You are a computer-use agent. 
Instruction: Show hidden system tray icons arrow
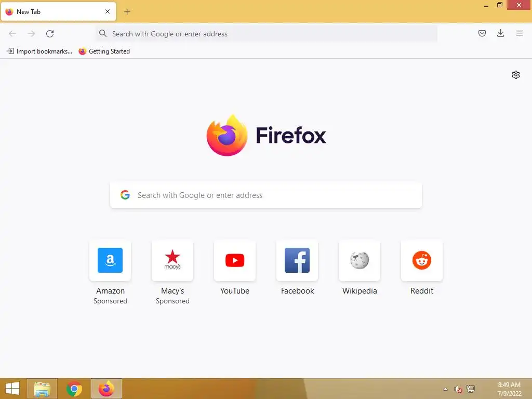pos(445,389)
